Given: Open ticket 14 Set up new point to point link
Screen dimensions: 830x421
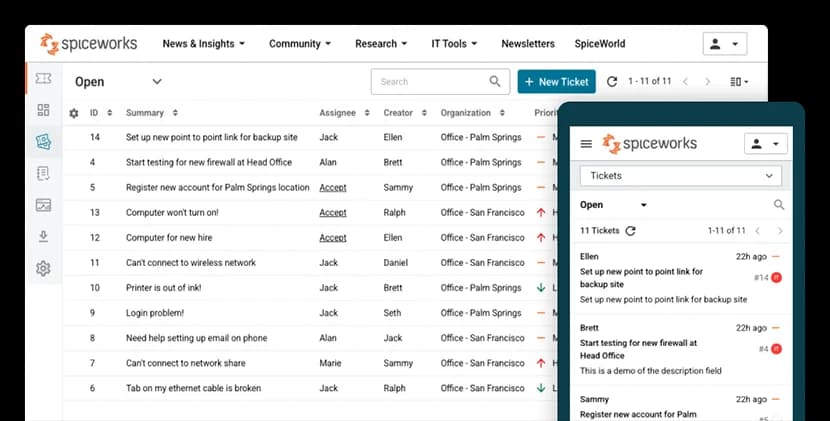Looking at the screenshot, I should (x=212, y=137).
